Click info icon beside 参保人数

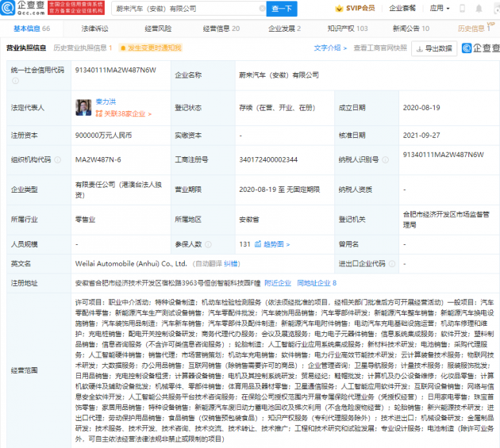pyautogui.click(x=208, y=244)
